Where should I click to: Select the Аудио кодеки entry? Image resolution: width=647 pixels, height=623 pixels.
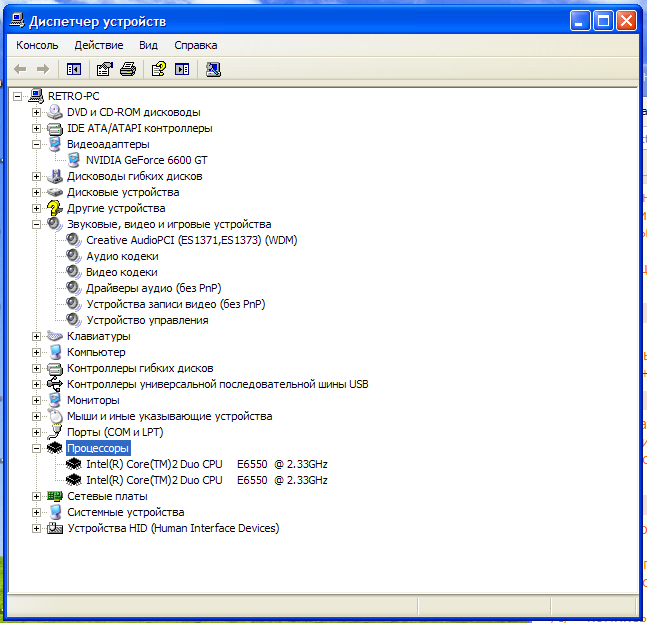(x=122, y=256)
